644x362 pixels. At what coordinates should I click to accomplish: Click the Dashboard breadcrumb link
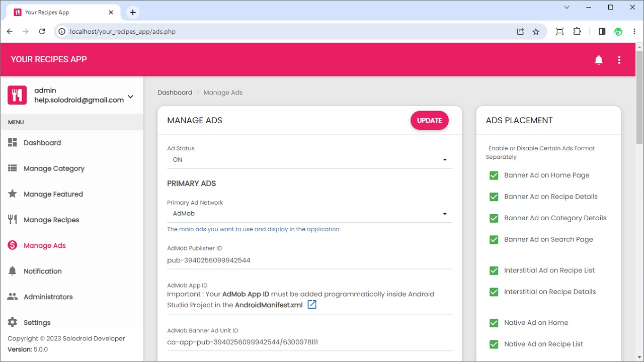(175, 93)
